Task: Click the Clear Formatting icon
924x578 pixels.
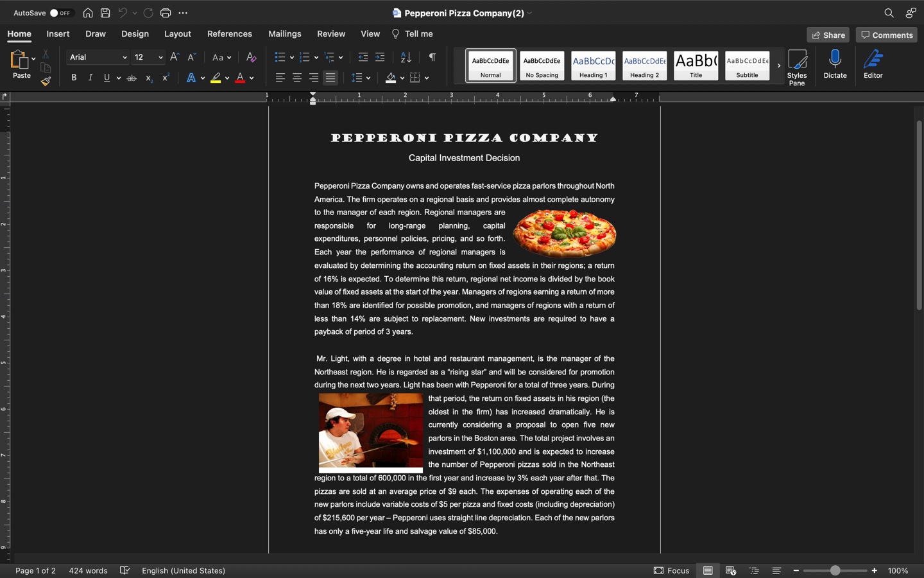Action: pos(251,58)
